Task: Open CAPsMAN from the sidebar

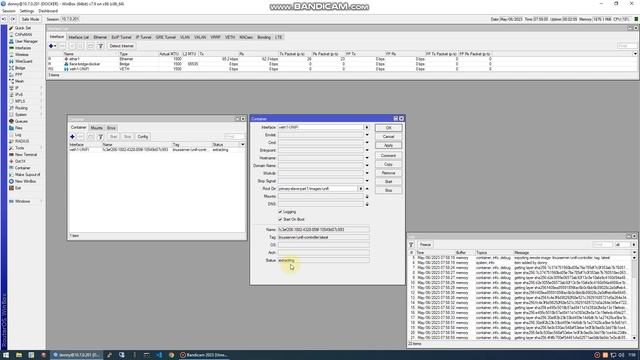Action: point(23,35)
